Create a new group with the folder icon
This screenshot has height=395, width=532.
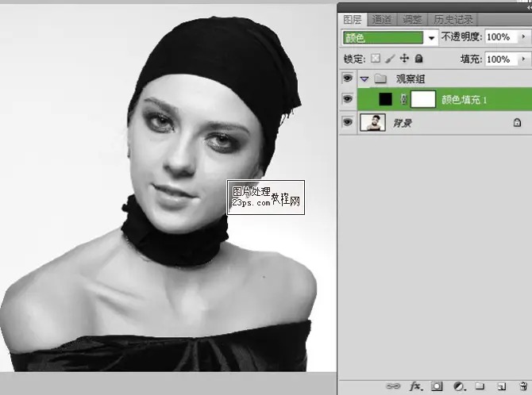coord(480,386)
